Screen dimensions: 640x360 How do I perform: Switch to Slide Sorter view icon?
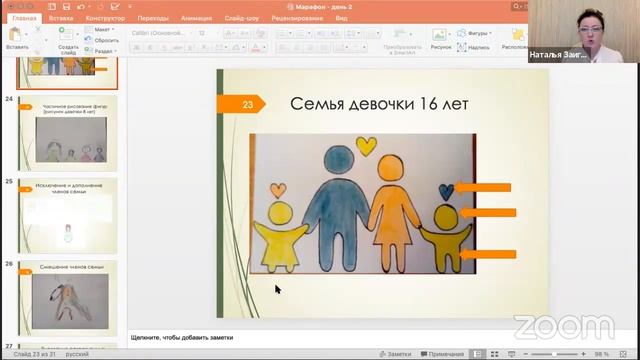[x=494, y=354]
